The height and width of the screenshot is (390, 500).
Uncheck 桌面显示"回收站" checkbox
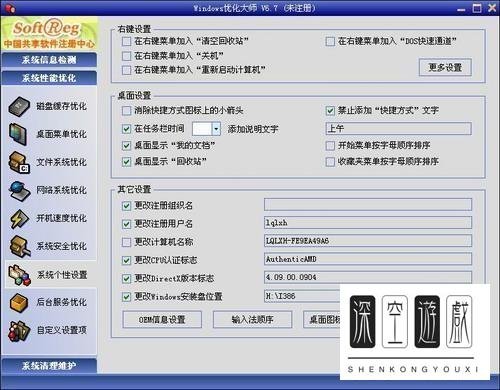coord(126,162)
